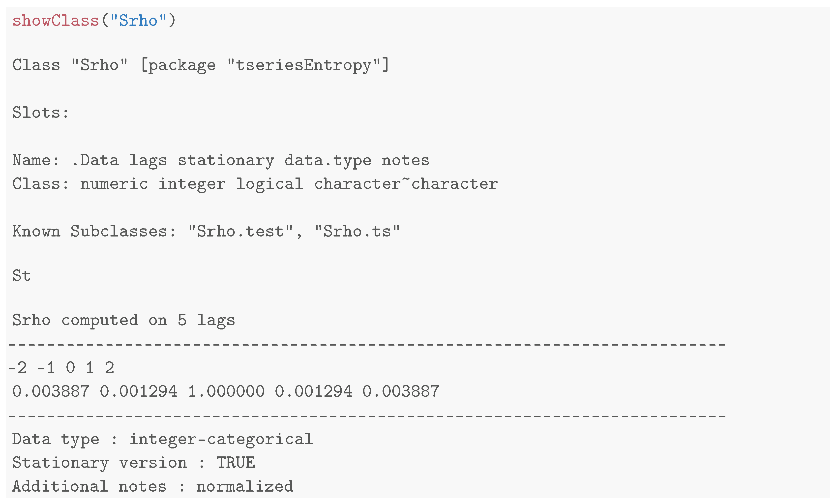This screenshot has width=835, height=504.
Task: Click the notes slot name
Action: pos(405,160)
